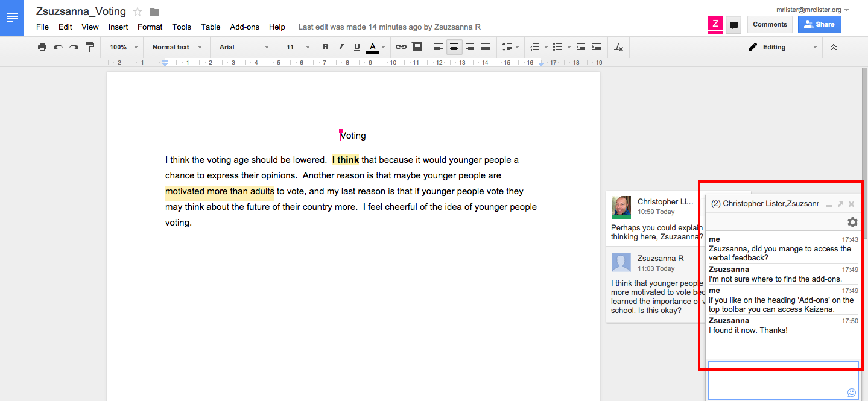This screenshot has width=868, height=401.
Task: Toggle the chat bubble icon
Action: click(733, 25)
